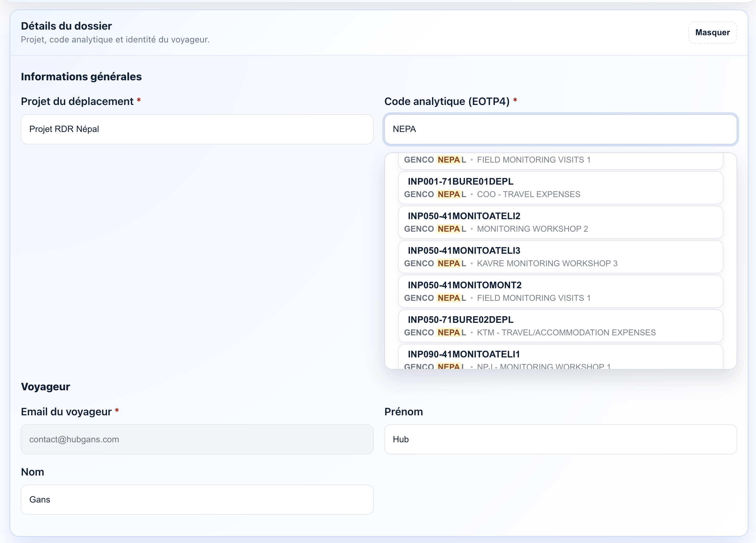Click the Projet du déplacement field

(197, 129)
